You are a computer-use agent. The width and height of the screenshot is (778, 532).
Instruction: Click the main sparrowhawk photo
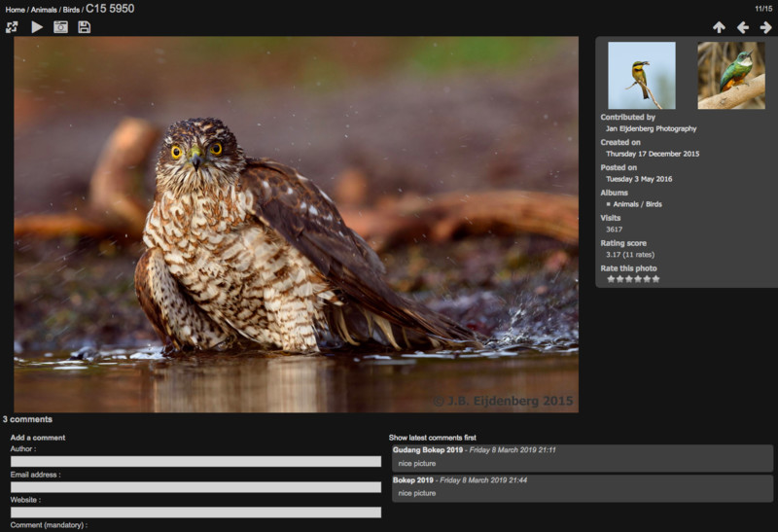coord(296,224)
